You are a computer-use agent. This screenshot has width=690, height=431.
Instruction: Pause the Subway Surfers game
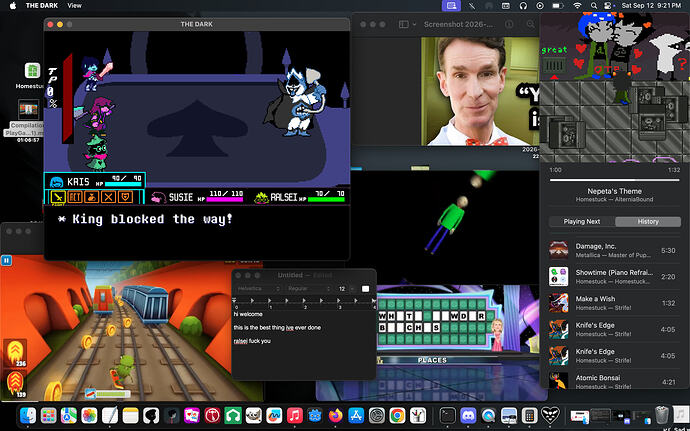coord(7,261)
